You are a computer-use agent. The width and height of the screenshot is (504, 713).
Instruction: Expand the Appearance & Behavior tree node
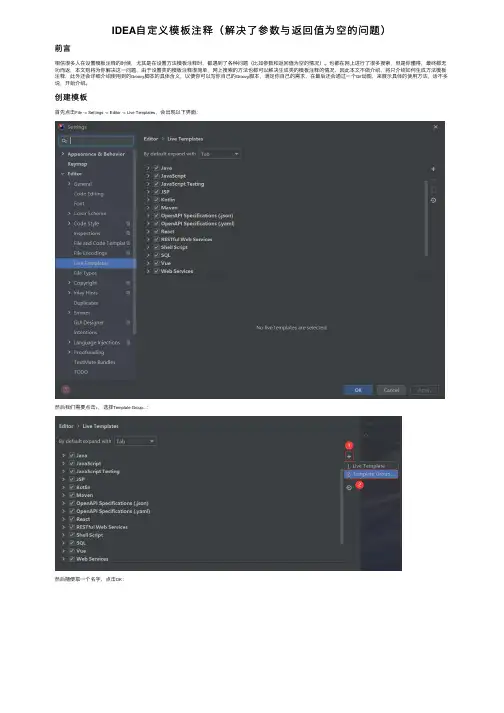click(63, 154)
